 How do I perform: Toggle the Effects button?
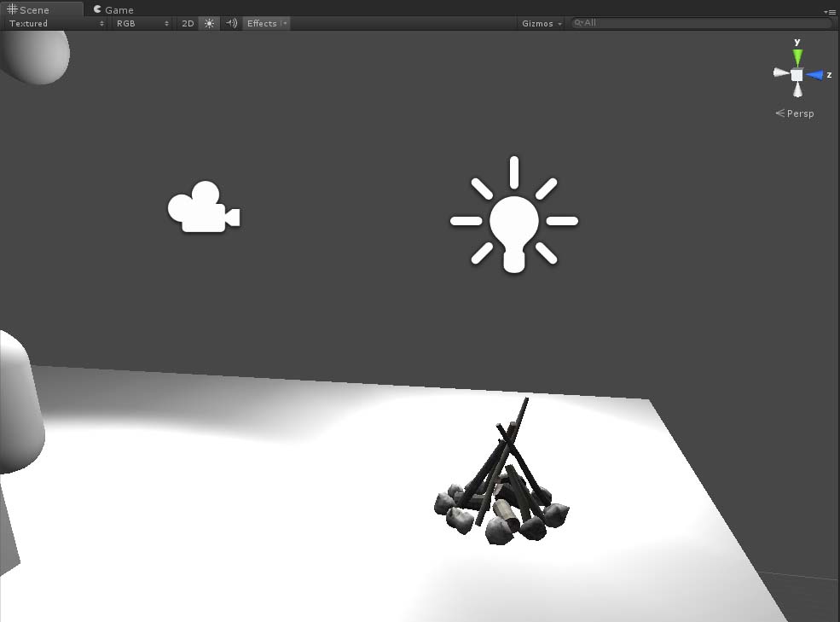pos(262,23)
